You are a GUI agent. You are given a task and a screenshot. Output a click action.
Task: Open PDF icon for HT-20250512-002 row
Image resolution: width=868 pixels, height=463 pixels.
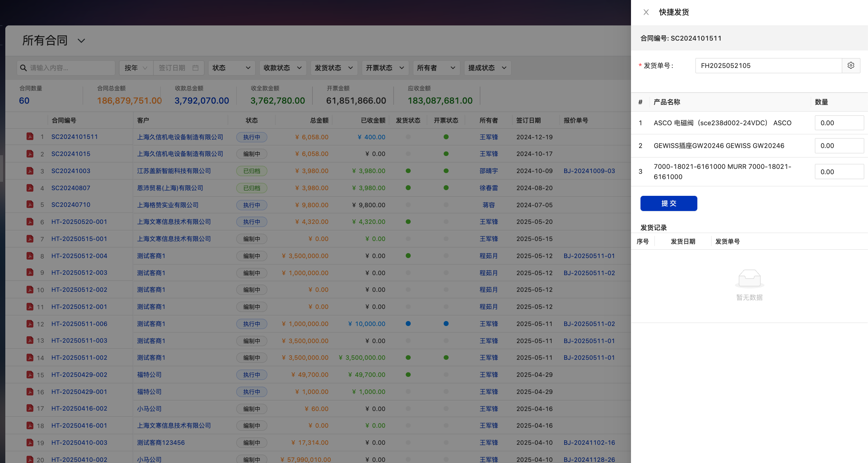30,289
